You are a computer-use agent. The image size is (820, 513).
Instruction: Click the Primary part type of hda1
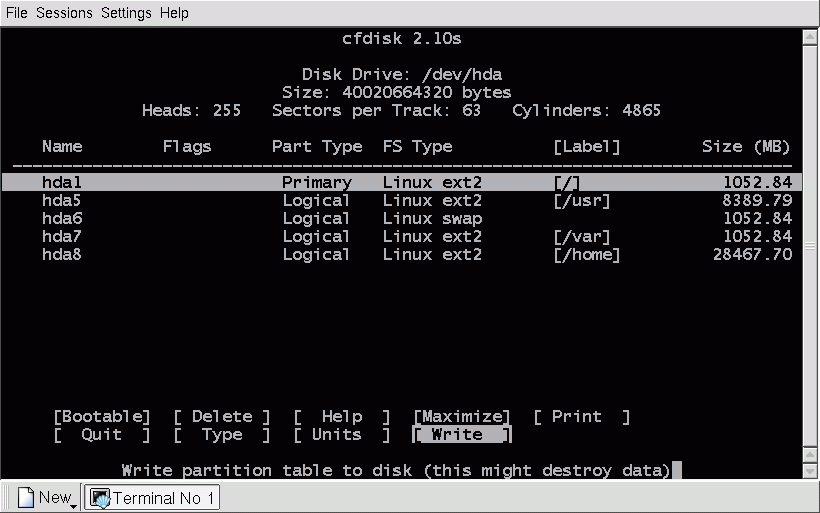317,183
